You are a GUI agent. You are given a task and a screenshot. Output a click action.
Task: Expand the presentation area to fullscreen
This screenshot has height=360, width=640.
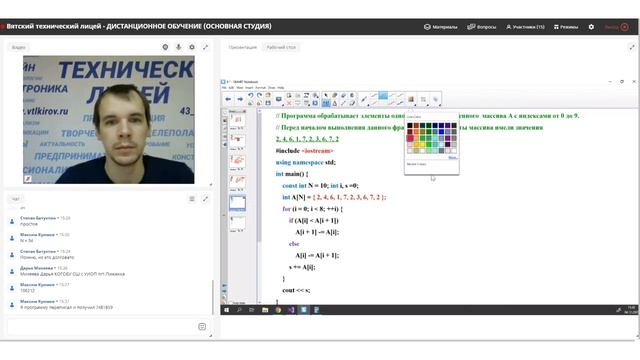(x=632, y=47)
